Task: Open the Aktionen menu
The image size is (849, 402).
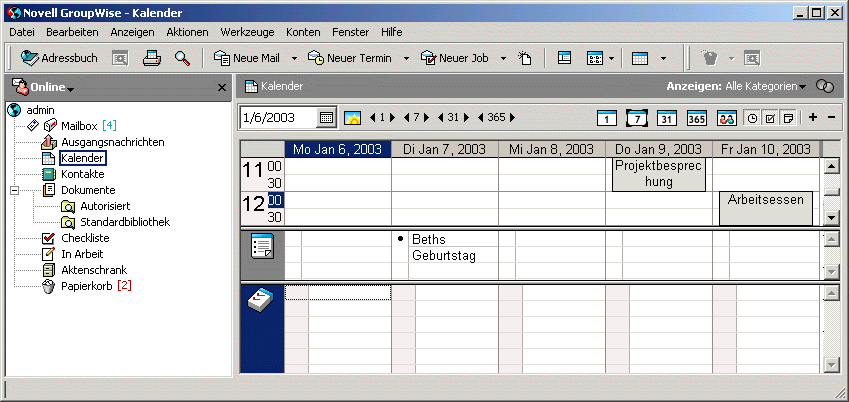Action: tap(187, 33)
